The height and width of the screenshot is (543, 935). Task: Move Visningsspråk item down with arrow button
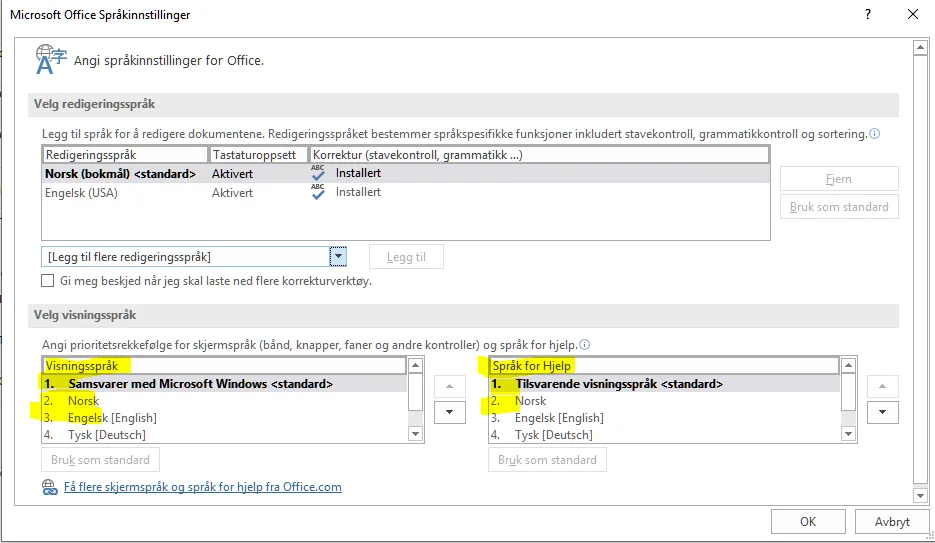point(450,412)
